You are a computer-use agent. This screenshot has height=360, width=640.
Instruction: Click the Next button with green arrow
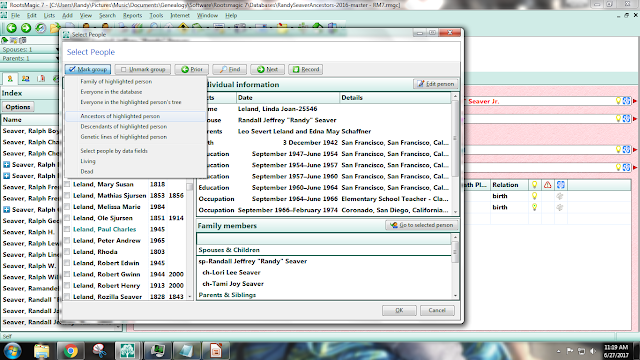[x=267, y=69]
